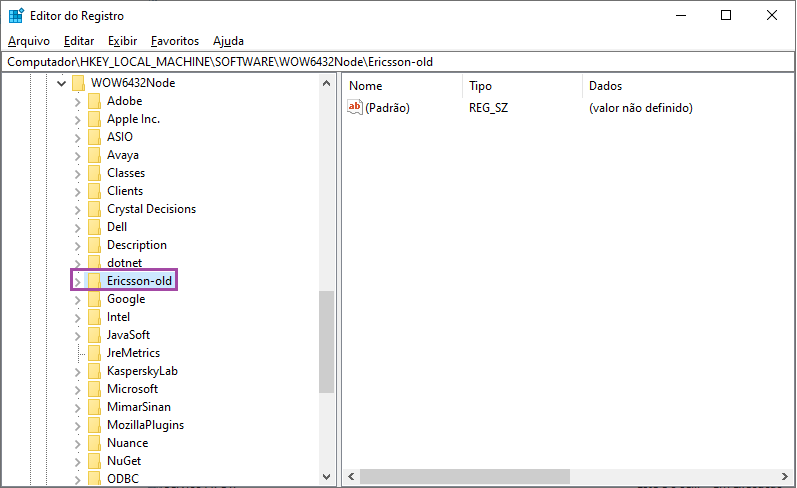The width and height of the screenshot is (797, 488).
Task: Click the values pane horizontal scrollbar thumb
Action: coord(465,477)
